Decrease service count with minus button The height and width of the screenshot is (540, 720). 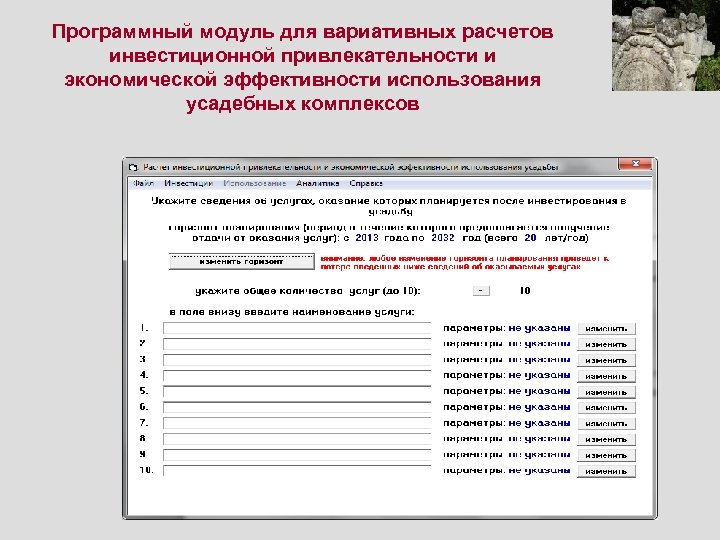tap(481, 291)
